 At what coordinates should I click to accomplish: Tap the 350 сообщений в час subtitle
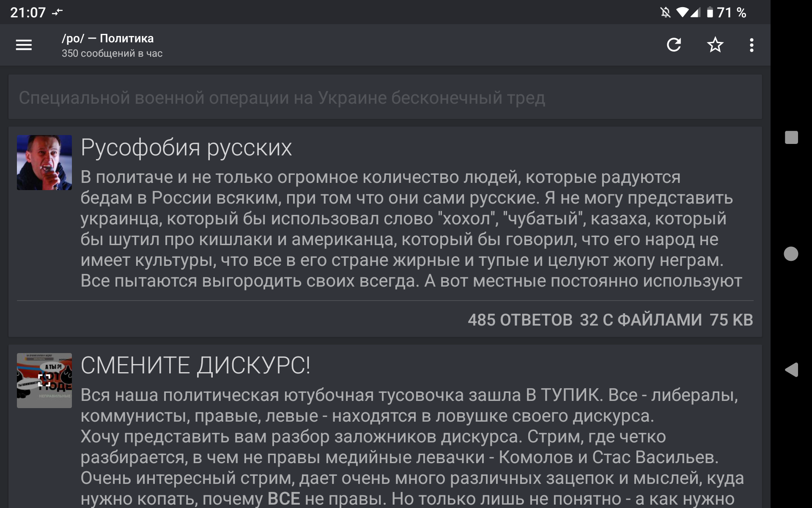tap(112, 54)
